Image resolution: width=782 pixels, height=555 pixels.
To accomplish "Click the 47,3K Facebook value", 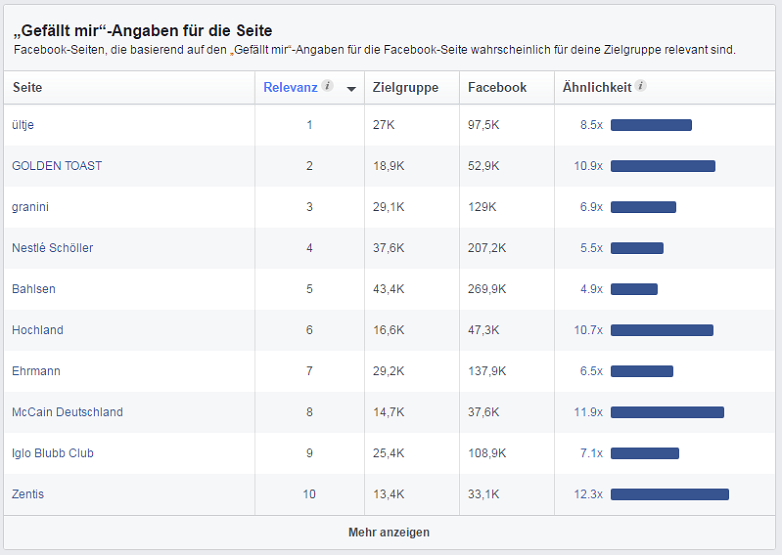I will (483, 330).
